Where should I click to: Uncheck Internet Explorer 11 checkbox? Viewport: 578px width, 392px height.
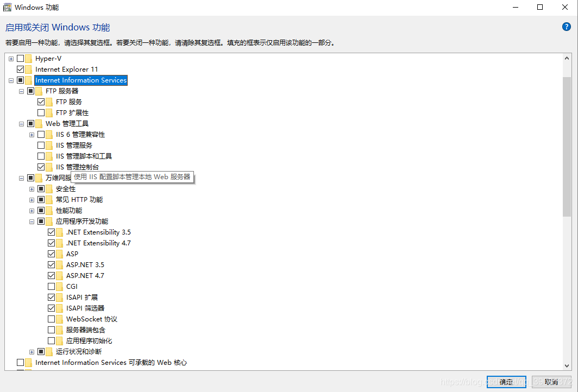(20, 69)
